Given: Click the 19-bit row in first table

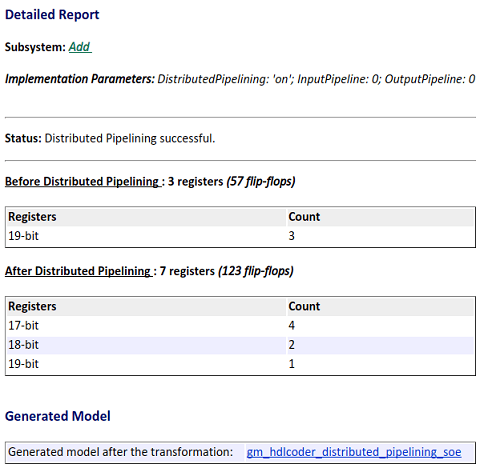Looking at the screenshot, I should (x=240, y=236).
